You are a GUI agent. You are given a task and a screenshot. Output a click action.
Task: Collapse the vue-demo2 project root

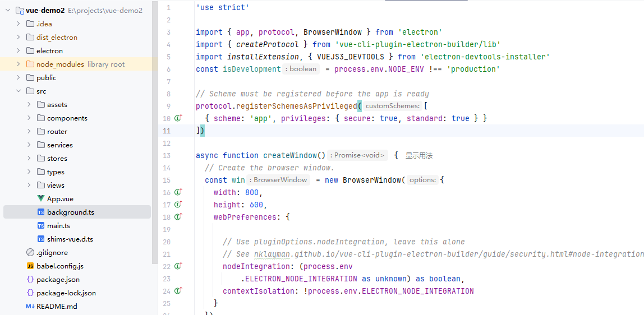8,11
